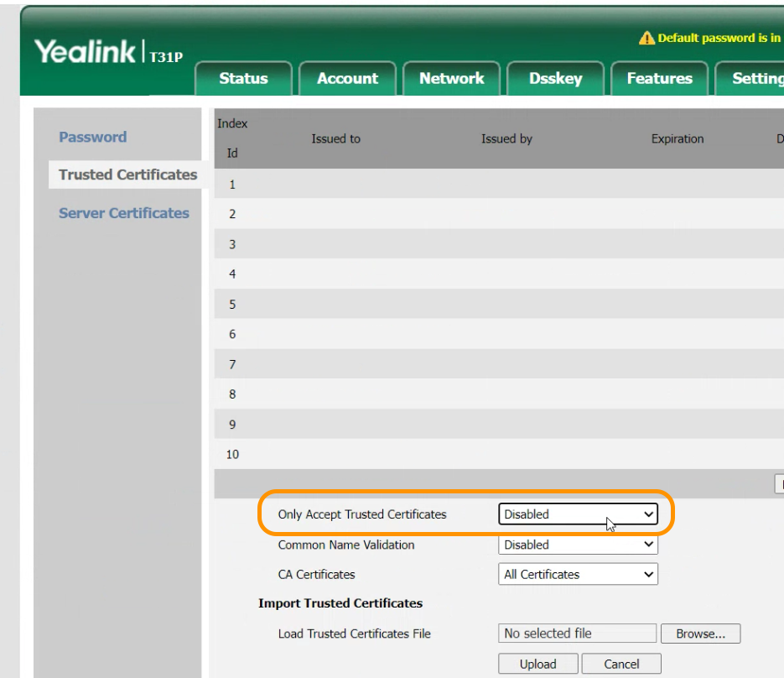
Task: Select the Features tab
Action: [659, 79]
